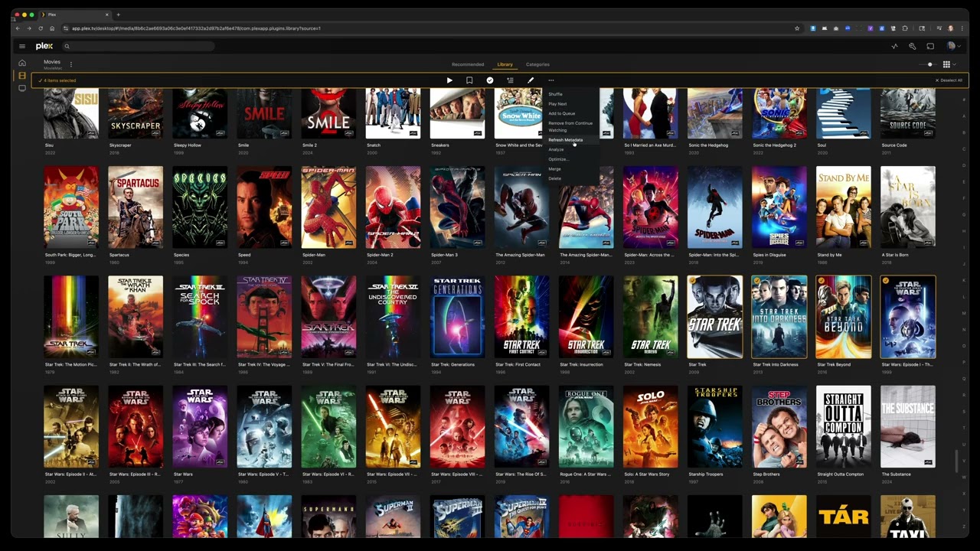Open the Plex hamburger menu
980x551 pixels.
point(22,46)
